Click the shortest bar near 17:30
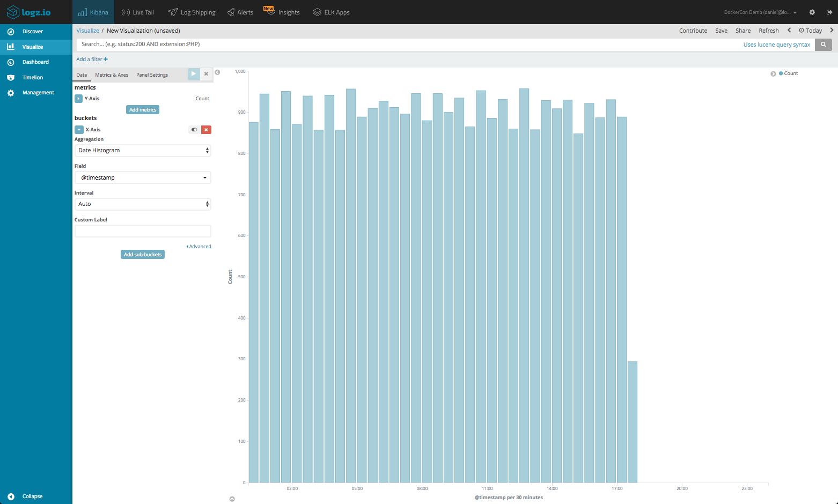This screenshot has height=504, width=838. tap(633, 422)
